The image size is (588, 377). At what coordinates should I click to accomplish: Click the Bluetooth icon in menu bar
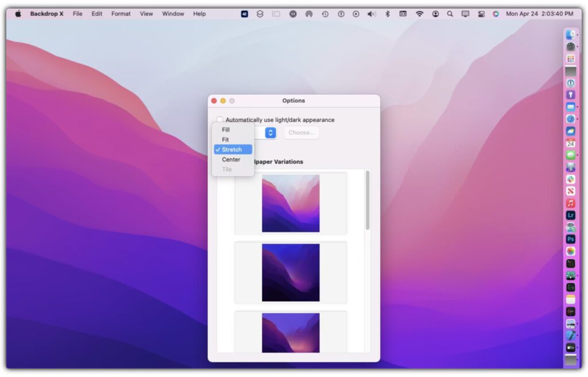(387, 14)
